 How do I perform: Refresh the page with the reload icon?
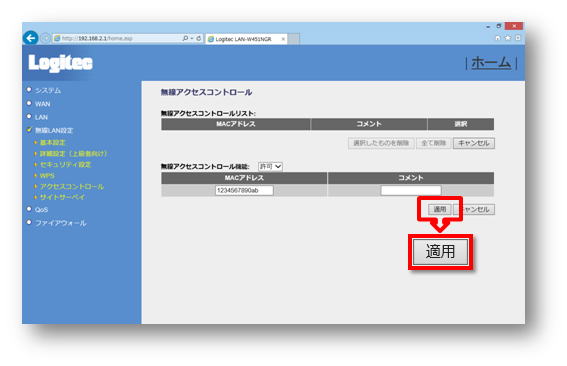199,38
